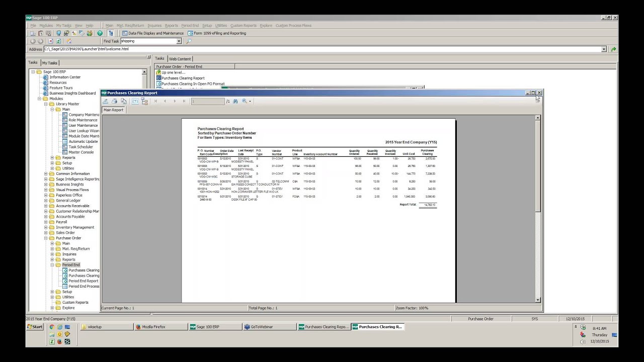
Task: Click the magnifier zoom icon in report toolbar
Action: pyautogui.click(x=244, y=101)
